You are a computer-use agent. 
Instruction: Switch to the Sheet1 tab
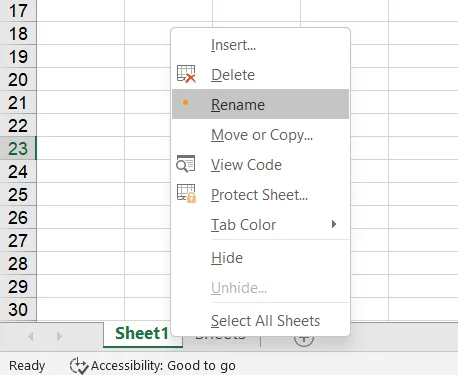[142, 334]
